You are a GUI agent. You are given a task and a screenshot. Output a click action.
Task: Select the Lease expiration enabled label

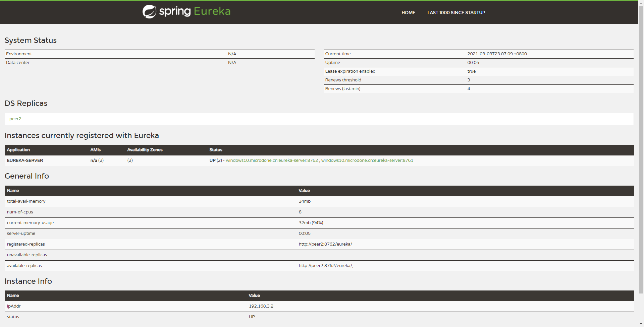[x=350, y=71]
